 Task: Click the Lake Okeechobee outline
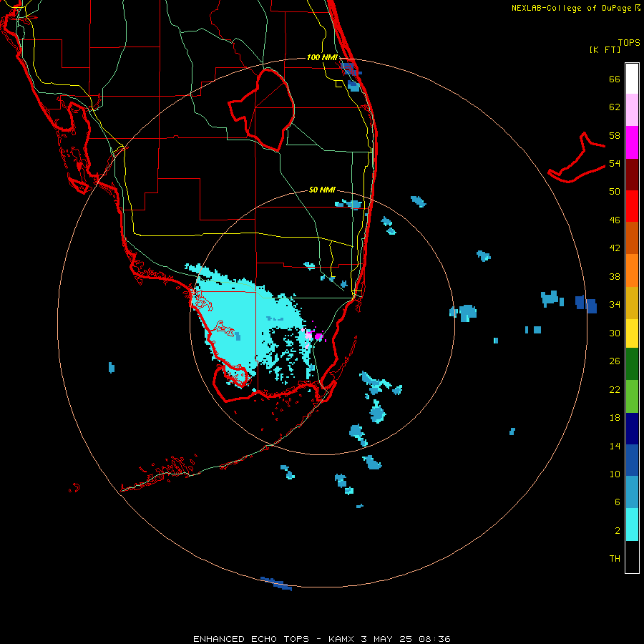[x=262, y=110]
